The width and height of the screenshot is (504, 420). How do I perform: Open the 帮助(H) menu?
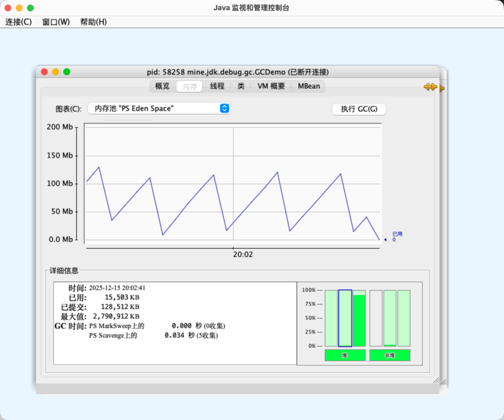click(93, 22)
